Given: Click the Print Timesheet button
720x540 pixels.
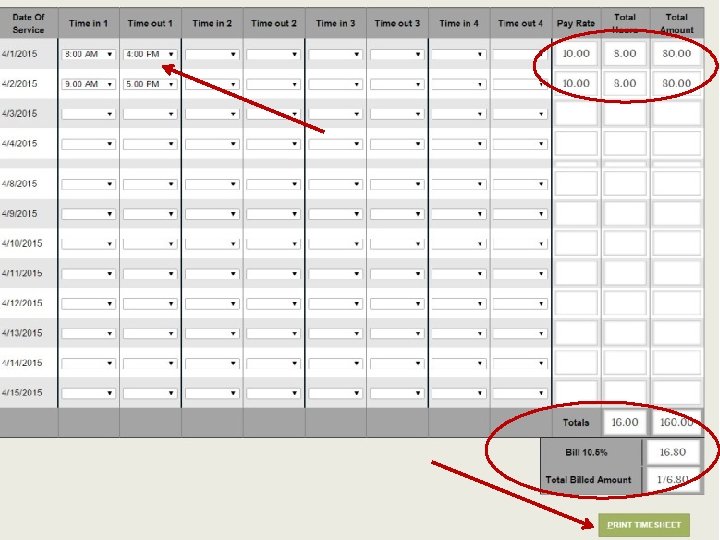Looking at the screenshot, I should 644,525.
